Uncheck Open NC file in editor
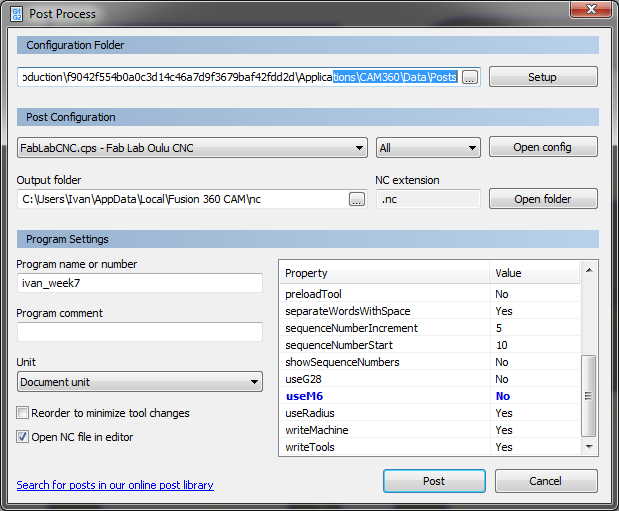619x511 pixels. tap(23, 437)
